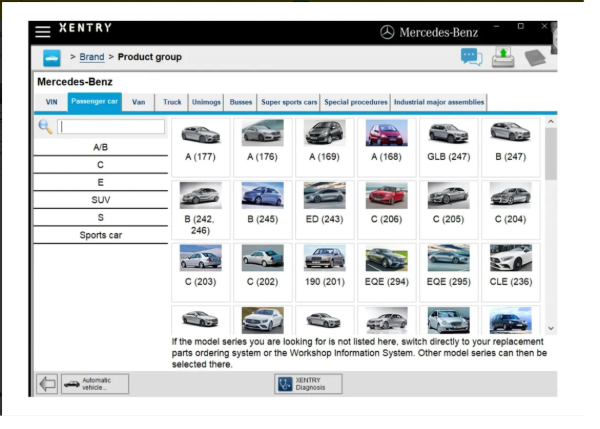Choose the Sports car category
This screenshot has height=429, width=600.
[100, 235]
